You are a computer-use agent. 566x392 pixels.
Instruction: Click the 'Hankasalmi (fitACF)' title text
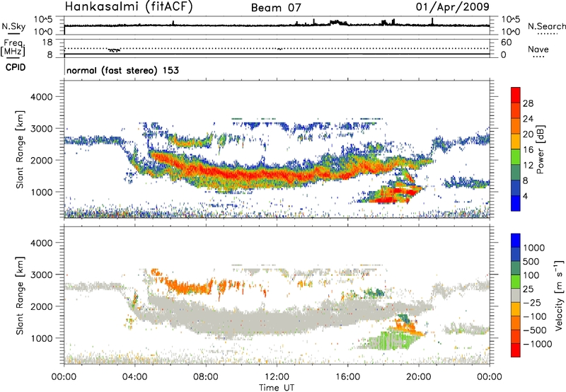tap(129, 7)
